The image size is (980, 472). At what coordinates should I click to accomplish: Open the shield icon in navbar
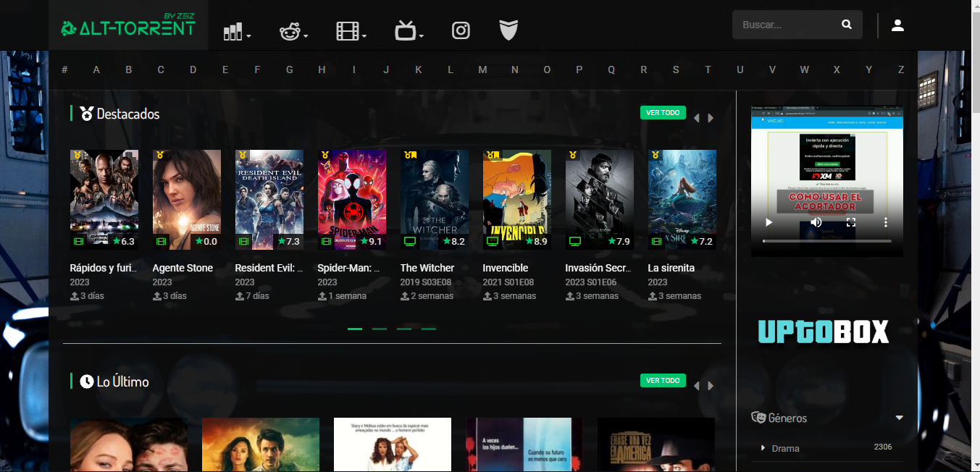(x=509, y=30)
